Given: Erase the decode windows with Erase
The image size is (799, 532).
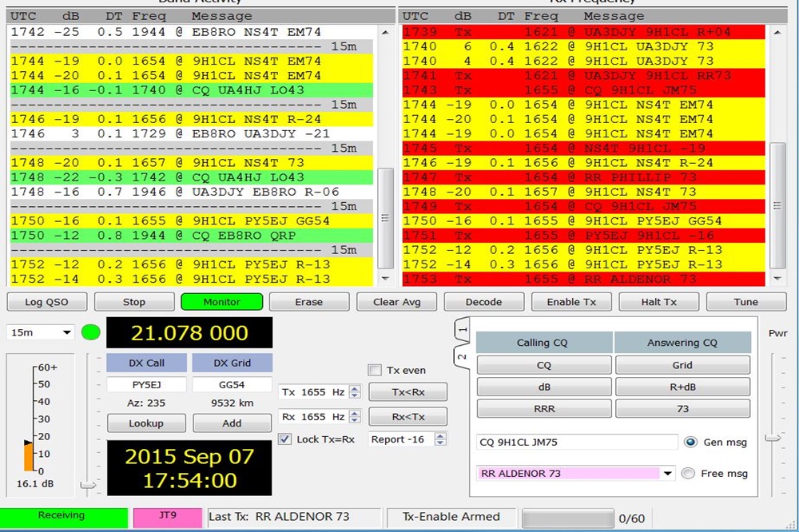Looking at the screenshot, I should (x=308, y=302).
